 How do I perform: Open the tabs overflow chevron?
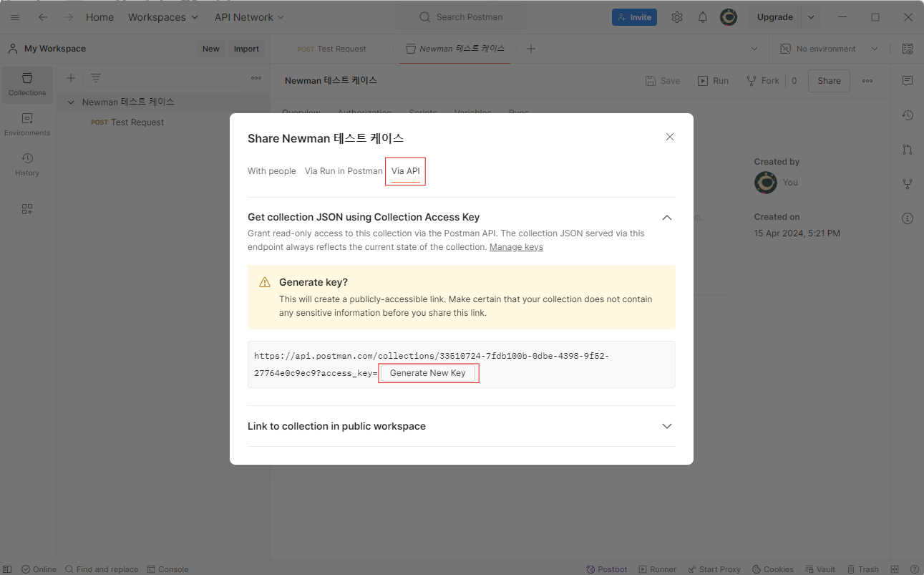click(x=754, y=49)
